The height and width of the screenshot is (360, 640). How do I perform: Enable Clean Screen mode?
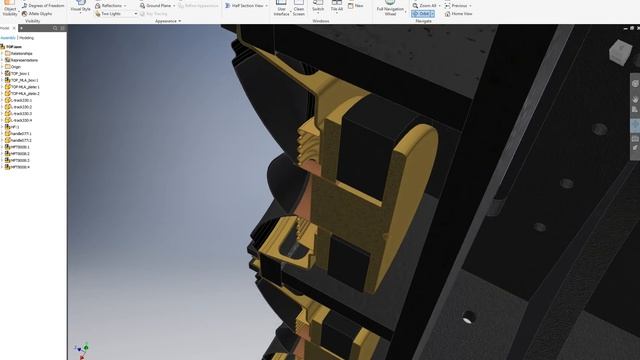coord(299,8)
